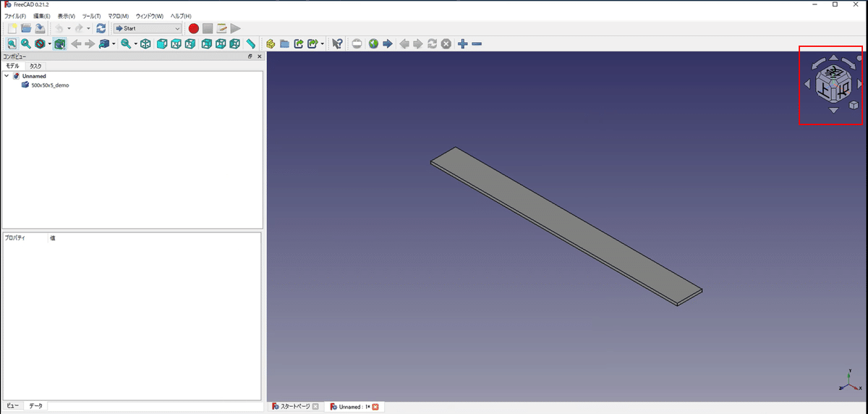Open the マクロ(M) menu
This screenshot has width=868, height=414.
pos(118,16)
